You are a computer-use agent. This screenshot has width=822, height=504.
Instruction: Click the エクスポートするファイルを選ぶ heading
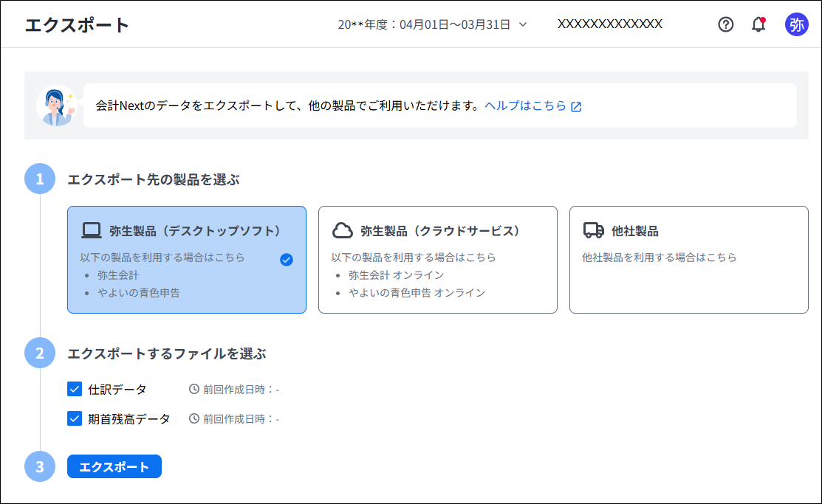(167, 353)
